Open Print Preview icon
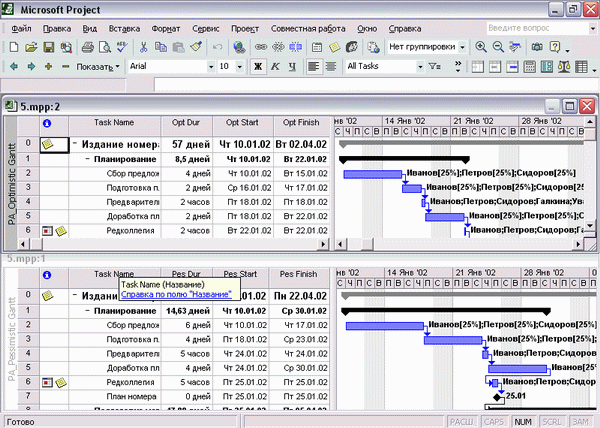Viewport: 600px width, 428px height. 104,47
